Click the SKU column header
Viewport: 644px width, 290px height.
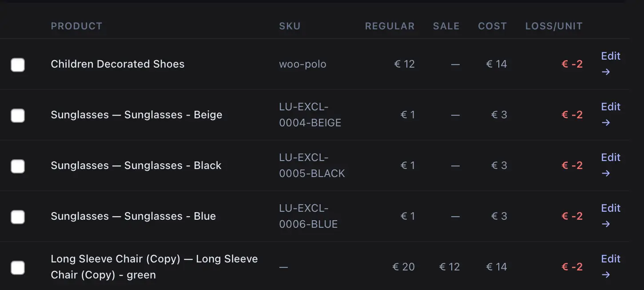click(290, 26)
